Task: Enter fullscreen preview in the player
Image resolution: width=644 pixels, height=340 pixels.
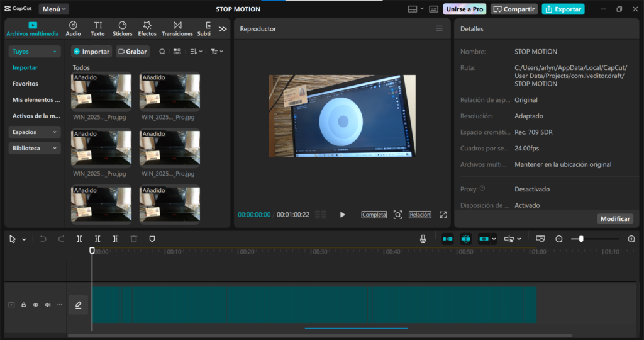Action: coord(443,215)
